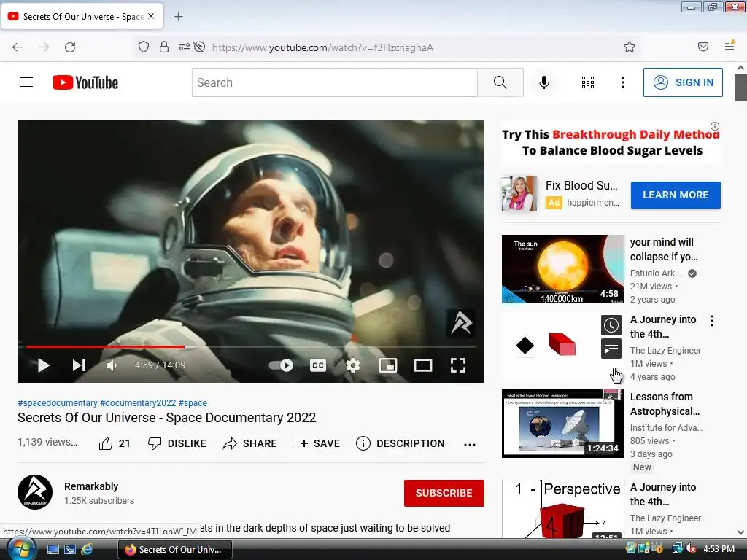
Task: Click the autoplay blocked icon
Action: coord(200,47)
